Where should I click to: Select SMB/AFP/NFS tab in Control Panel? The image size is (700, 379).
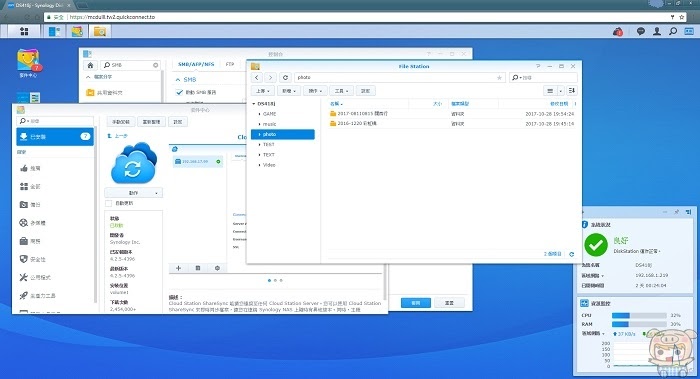pos(196,64)
